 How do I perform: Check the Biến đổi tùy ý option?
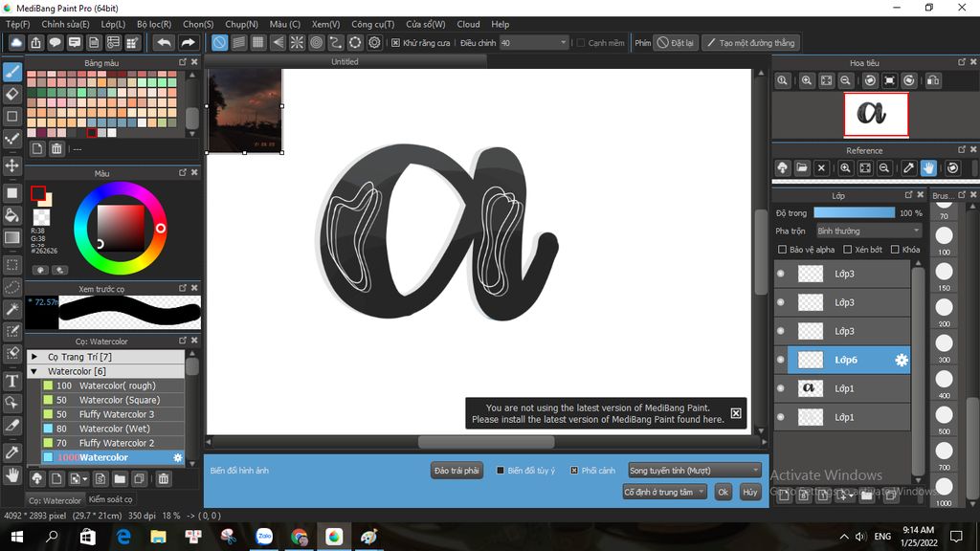point(500,471)
